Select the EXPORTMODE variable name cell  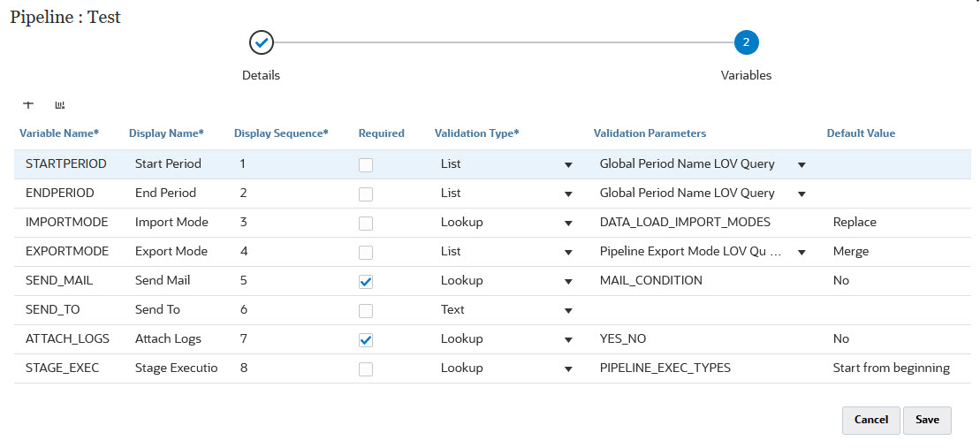(x=67, y=251)
